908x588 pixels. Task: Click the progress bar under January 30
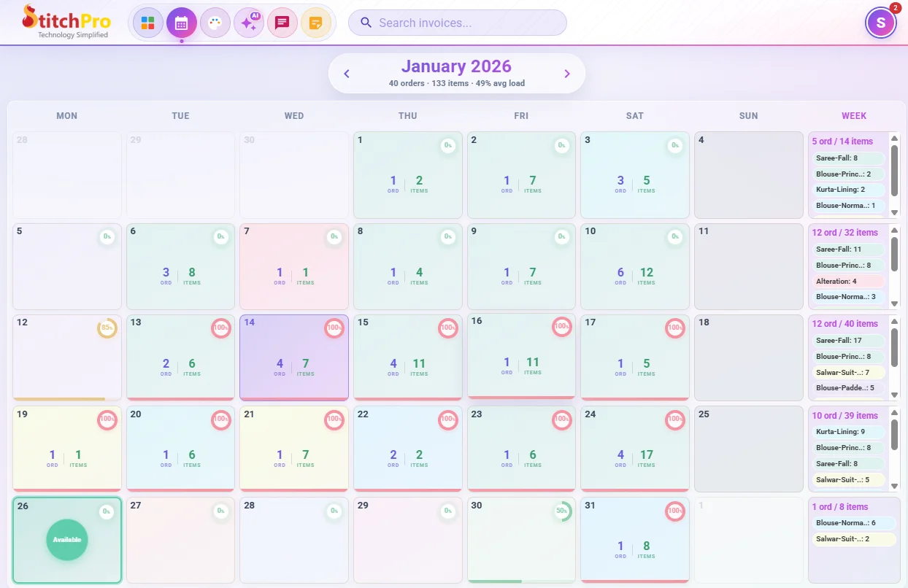click(521, 581)
